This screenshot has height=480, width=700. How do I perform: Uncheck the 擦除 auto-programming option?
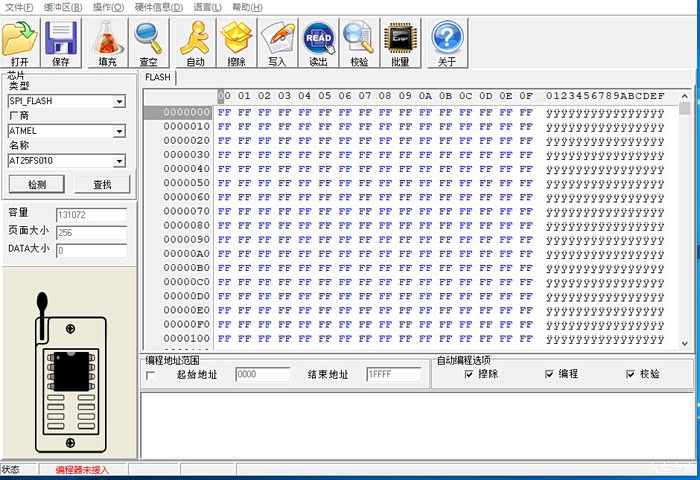(469, 374)
